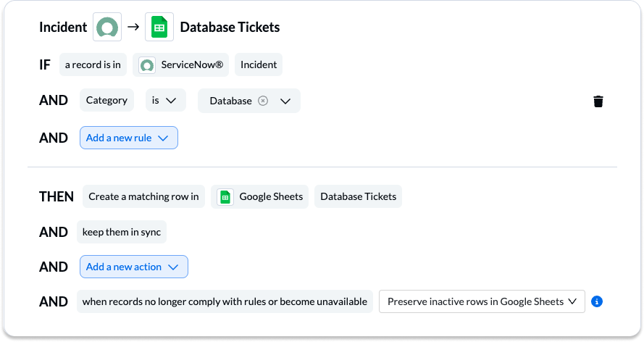Click small ServiceNow logo in IF row
This screenshot has width=644, height=342.
[x=146, y=65]
